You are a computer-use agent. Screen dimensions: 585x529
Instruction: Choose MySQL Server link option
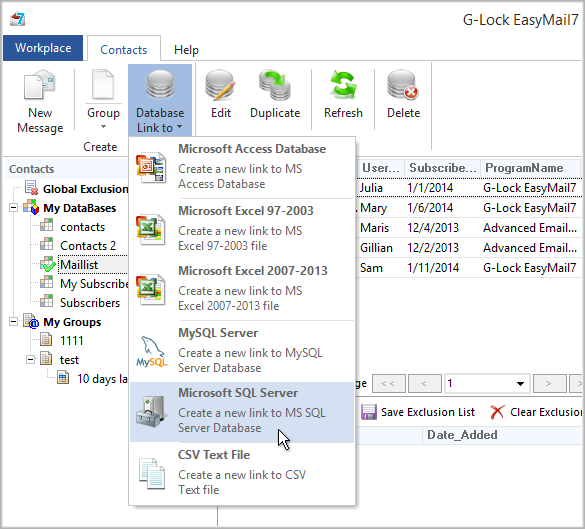[x=242, y=351]
